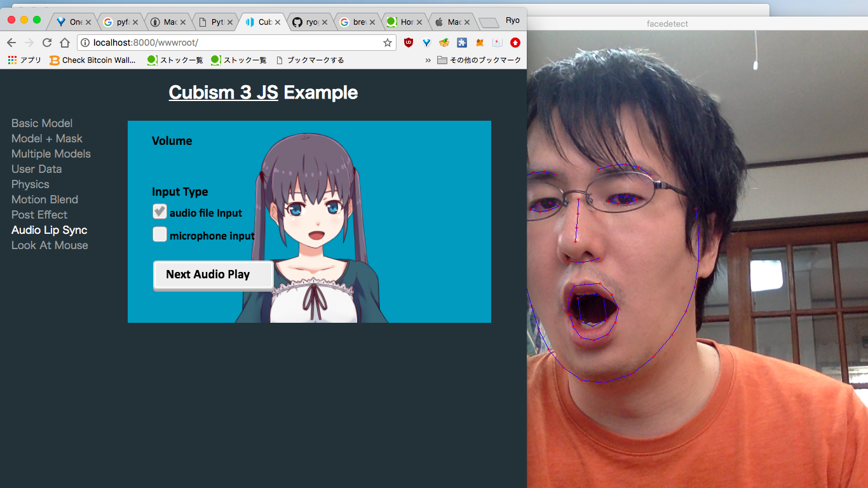
Task: Open the Look At Mouse example
Action: 50,245
